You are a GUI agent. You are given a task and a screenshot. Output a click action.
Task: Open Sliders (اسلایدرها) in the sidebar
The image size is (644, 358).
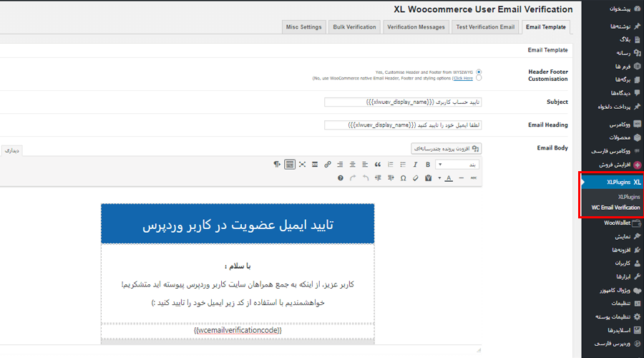point(619,330)
